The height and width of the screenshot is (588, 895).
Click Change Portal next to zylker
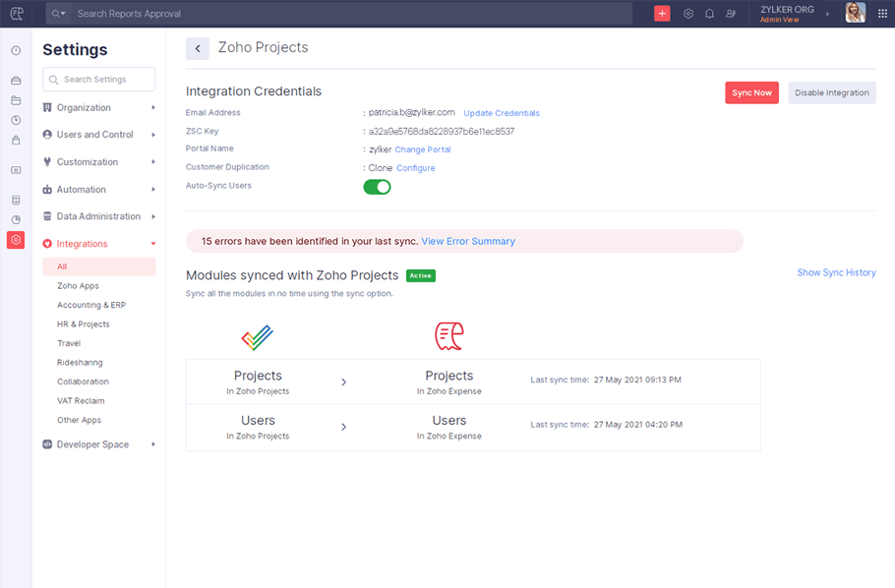(x=423, y=149)
